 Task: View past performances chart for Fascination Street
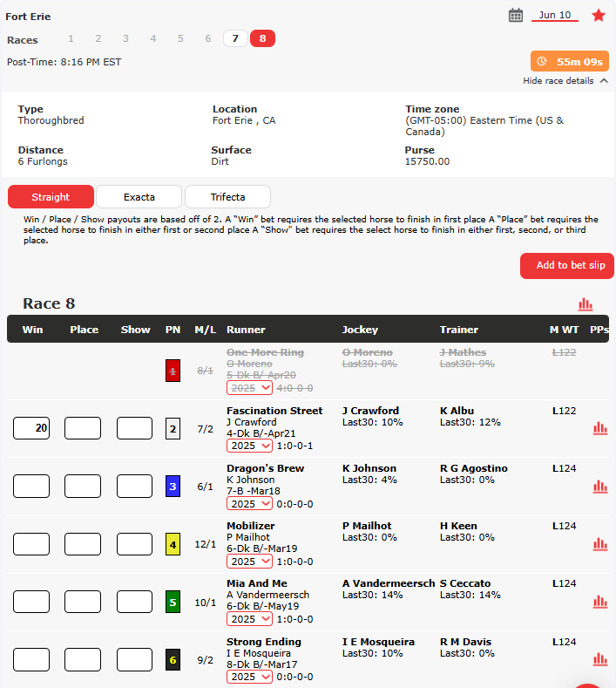coord(600,428)
